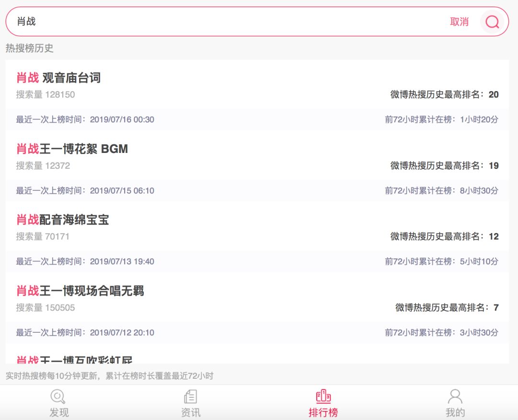The width and height of the screenshot is (518, 420).
Task: Select the search count 搜索量 128150
Action: [46, 95]
